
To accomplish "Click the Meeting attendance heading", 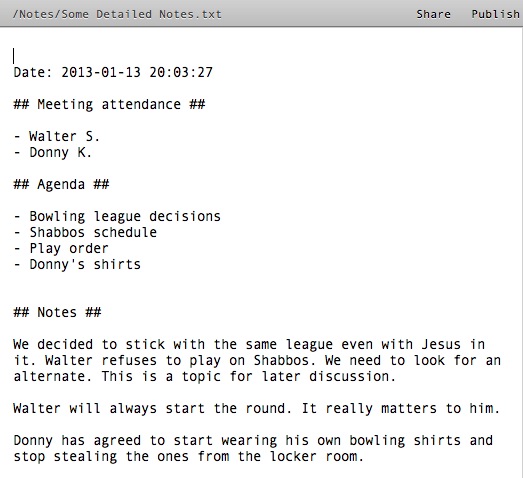I will [x=109, y=104].
